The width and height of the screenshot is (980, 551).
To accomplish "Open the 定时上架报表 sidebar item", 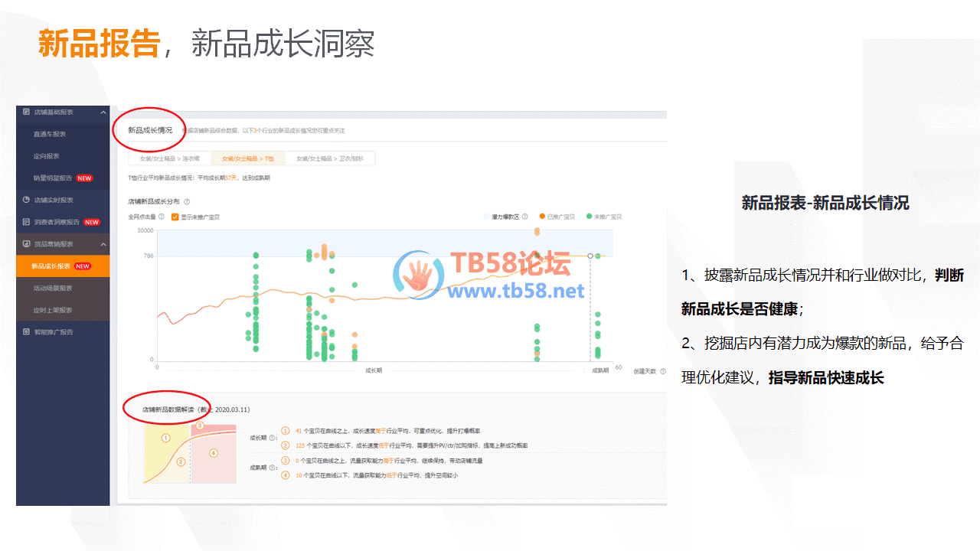I will [x=63, y=310].
